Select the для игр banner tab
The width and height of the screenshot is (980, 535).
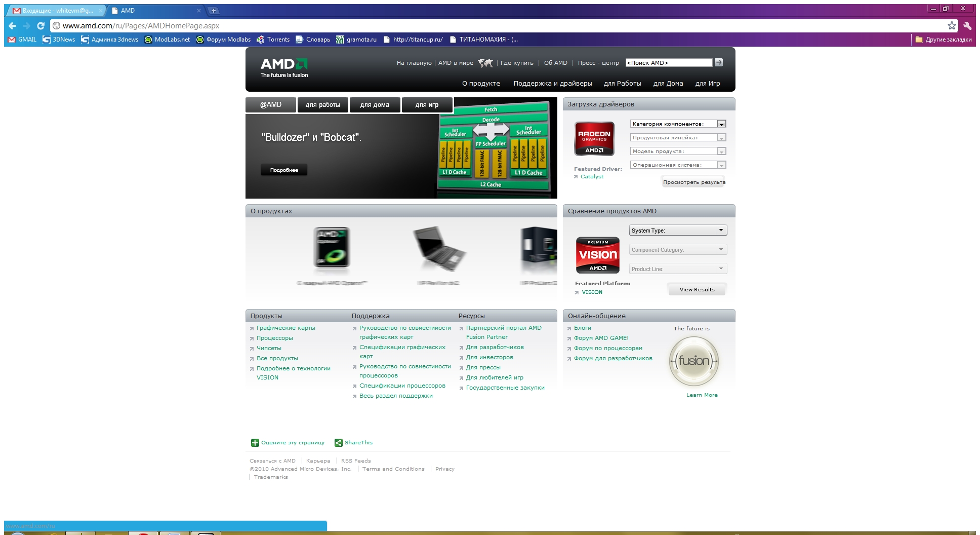point(427,105)
